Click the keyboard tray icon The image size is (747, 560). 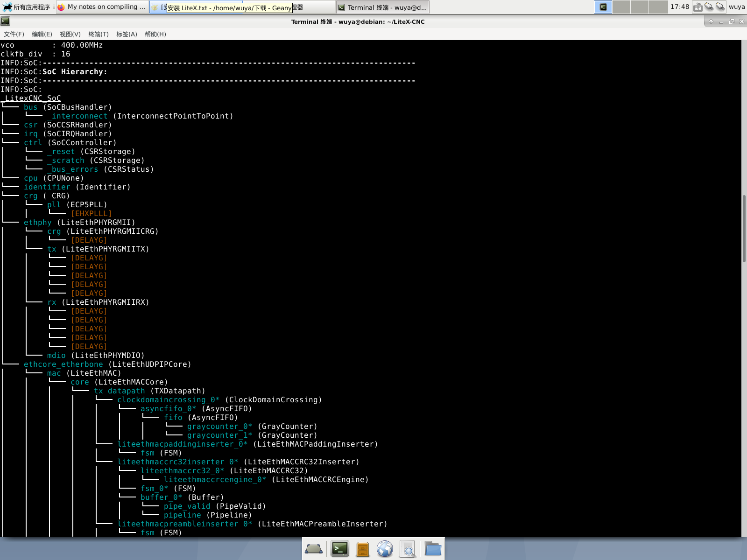[x=698, y=7]
